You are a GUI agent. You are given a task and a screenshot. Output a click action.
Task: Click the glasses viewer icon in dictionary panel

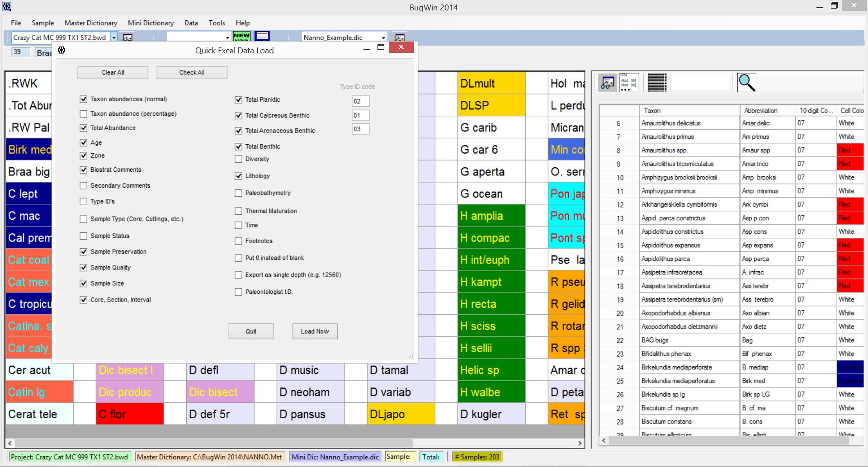tap(608, 83)
